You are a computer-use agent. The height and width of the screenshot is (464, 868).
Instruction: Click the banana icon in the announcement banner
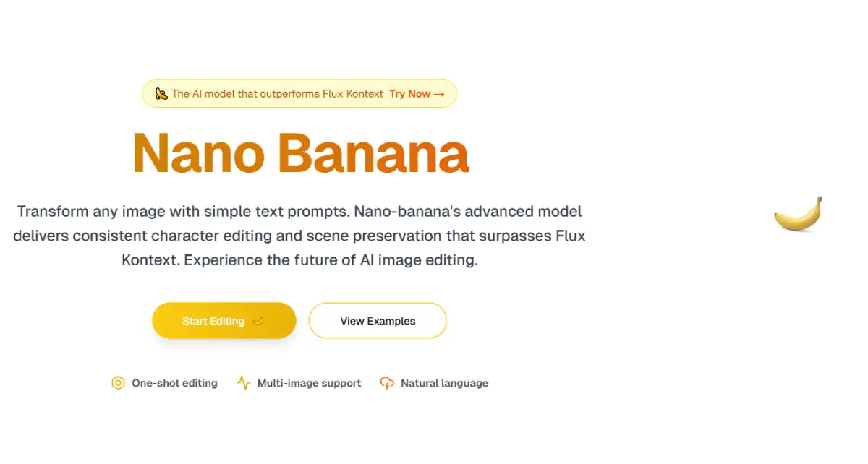[x=161, y=93]
